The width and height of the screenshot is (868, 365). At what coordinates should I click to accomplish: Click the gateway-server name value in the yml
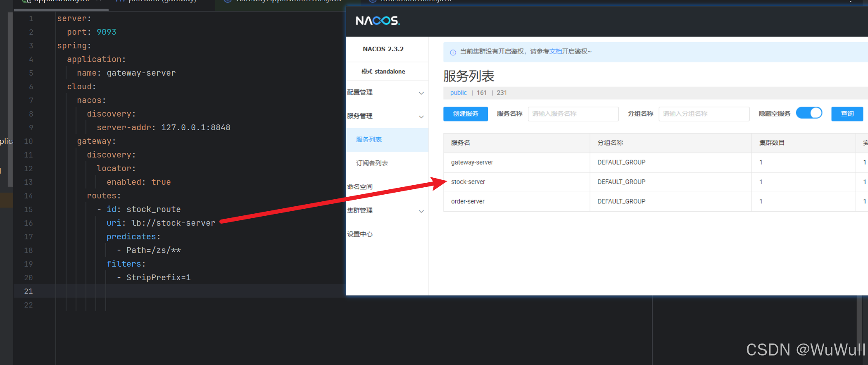click(x=141, y=73)
